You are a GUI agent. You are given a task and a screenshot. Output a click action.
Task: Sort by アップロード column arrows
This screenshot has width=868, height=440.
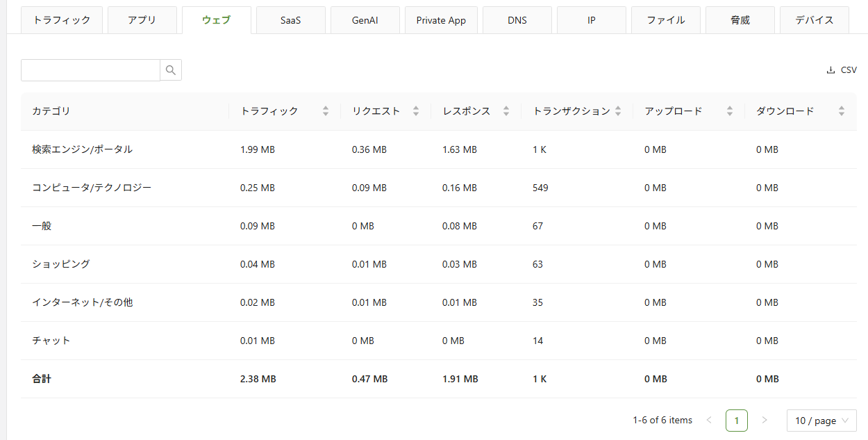pos(730,111)
